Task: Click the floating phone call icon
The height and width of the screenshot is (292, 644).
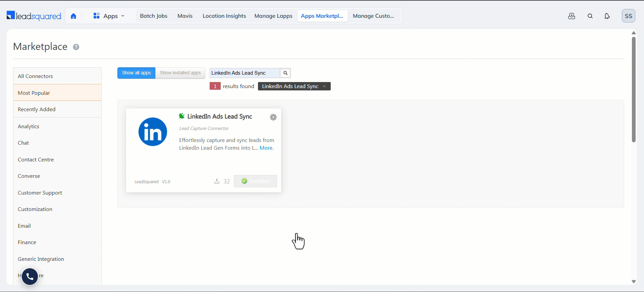Action: [x=30, y=277]
